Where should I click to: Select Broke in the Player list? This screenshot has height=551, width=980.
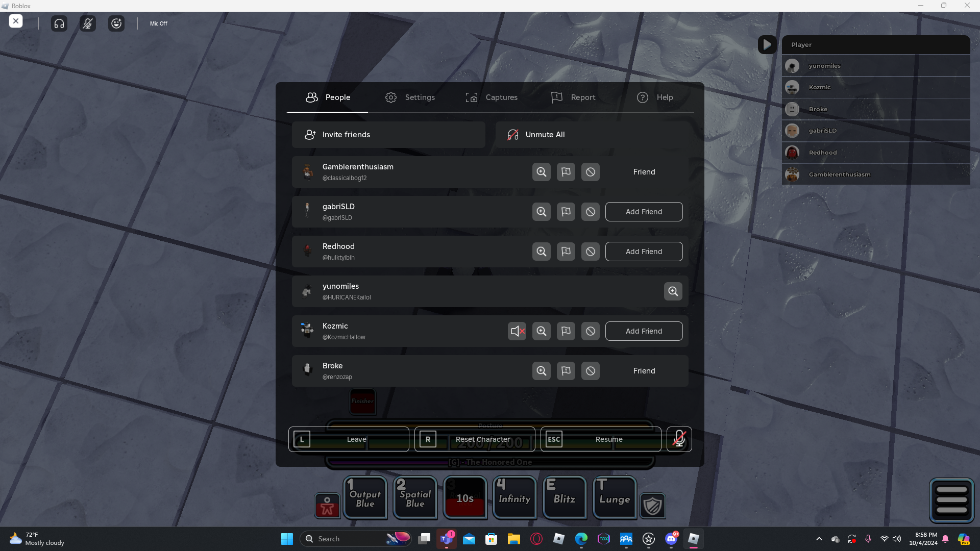click(x=876, y=109)
